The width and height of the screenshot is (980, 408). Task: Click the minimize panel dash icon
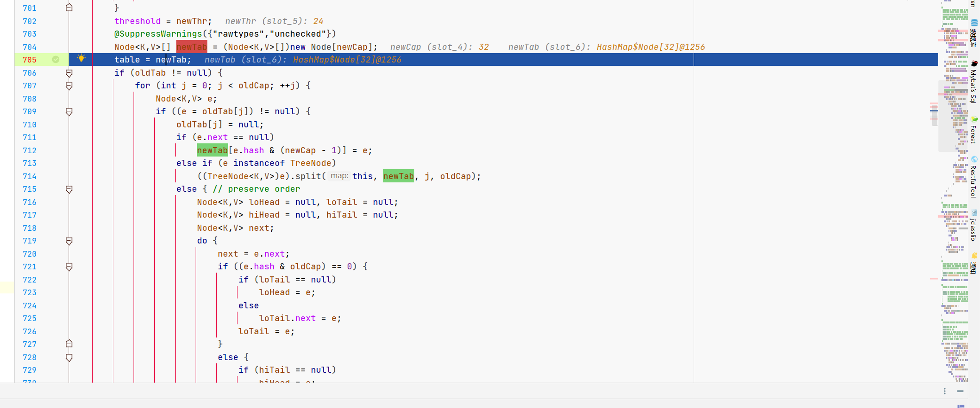[960, 391]
